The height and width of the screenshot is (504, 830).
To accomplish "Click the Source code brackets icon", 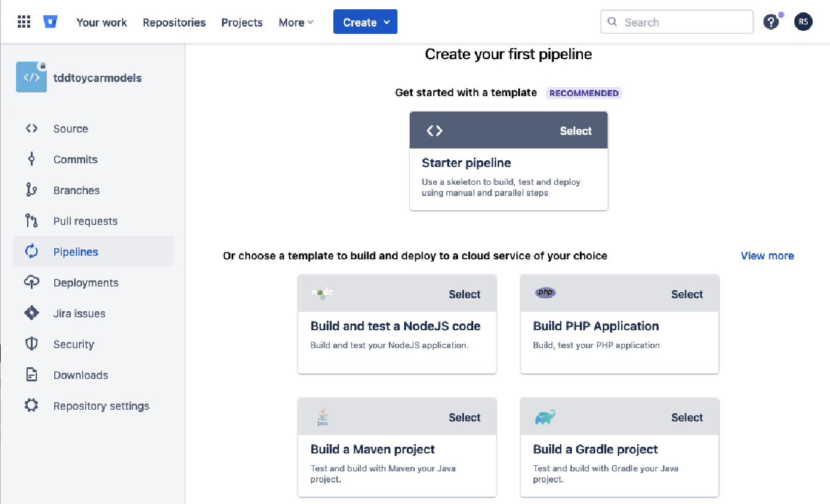I will pos(31,129).
